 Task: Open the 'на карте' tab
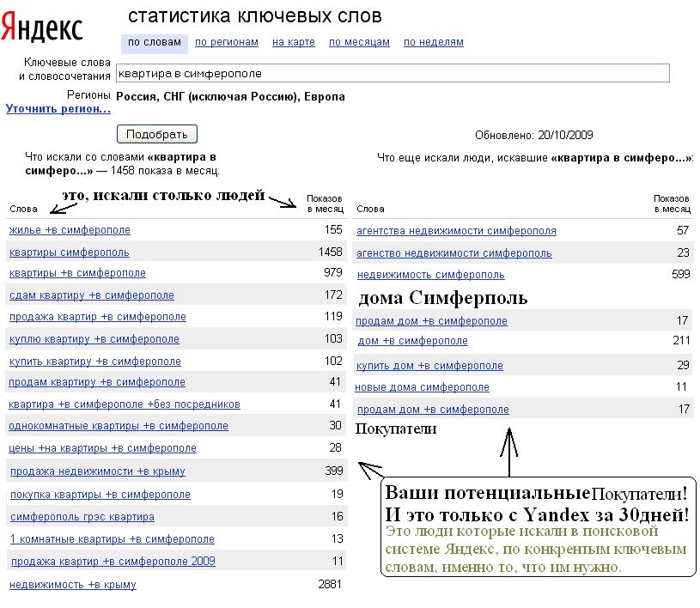(294, 42)
